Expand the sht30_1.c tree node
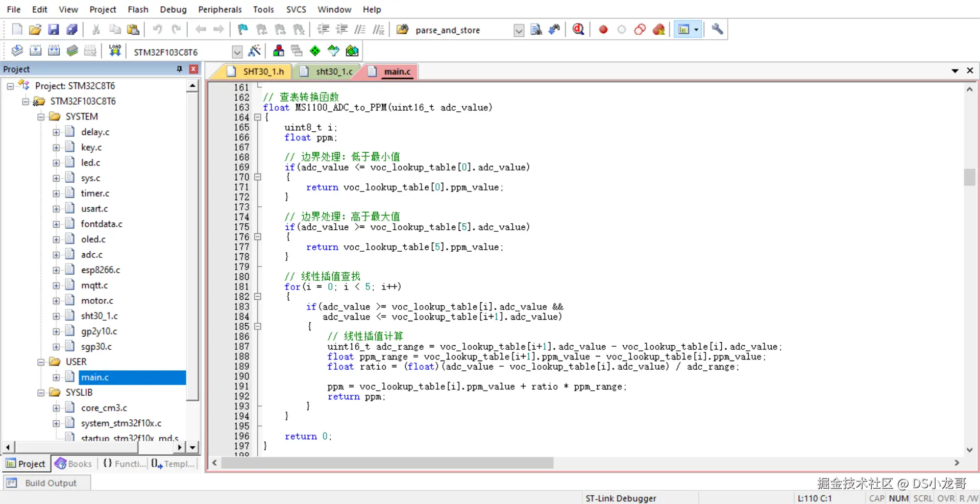 (56, 316)
